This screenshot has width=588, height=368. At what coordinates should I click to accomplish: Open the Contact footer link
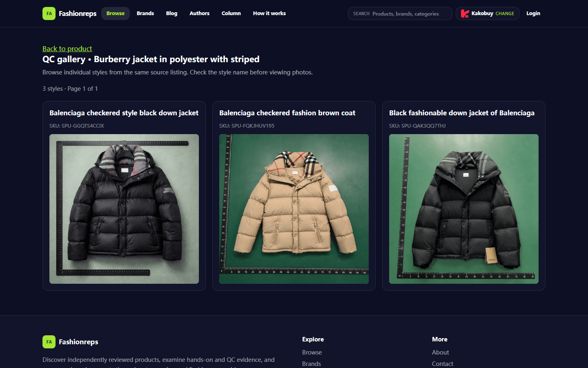coord(443,364)
